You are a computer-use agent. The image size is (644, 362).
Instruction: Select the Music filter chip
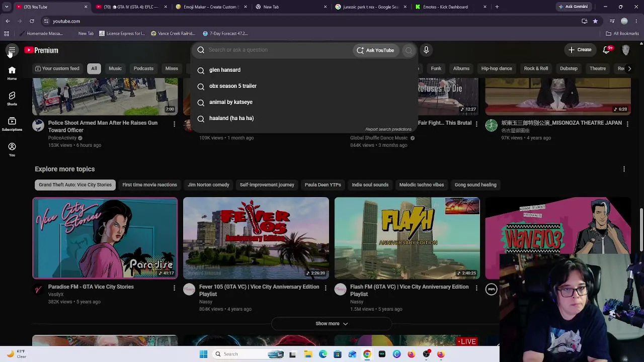click(115, 68)
